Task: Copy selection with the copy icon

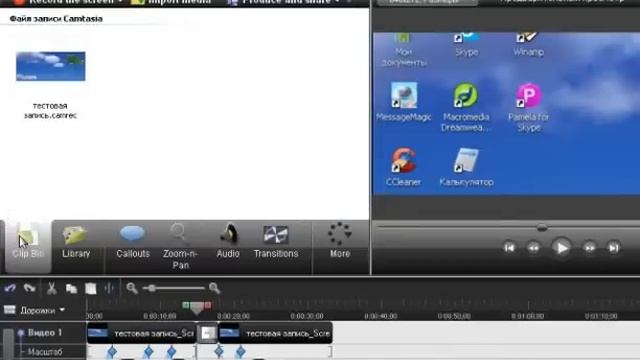Action: point(71,289)
